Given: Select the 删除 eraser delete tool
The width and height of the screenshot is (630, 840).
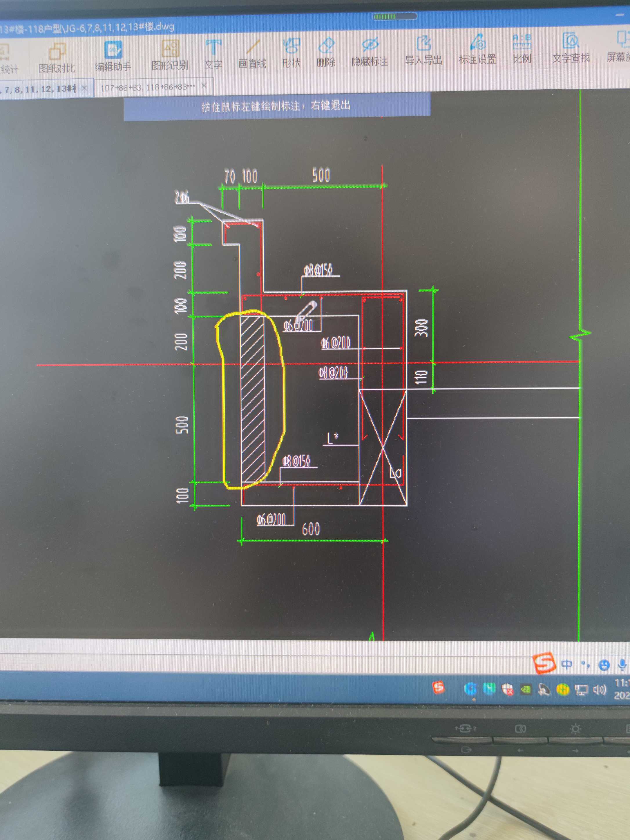Looking at the screenshot, I should click(x=326, y=52).
